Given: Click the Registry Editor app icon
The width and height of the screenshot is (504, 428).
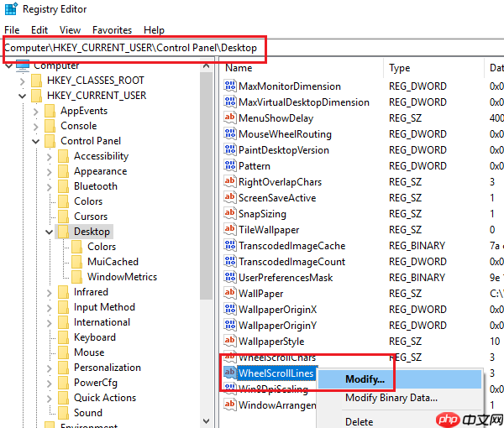Looking at the screenshot, I should point(11,9).
